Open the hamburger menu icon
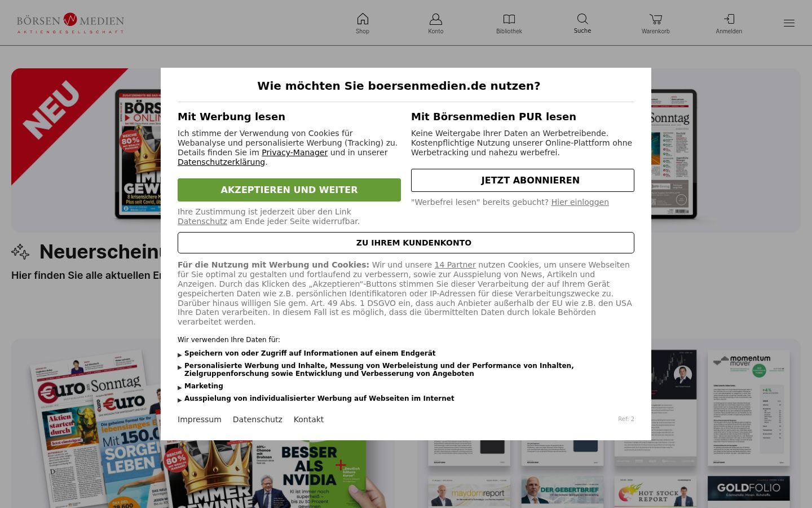The image size is (812, 508). pos(789,23)
